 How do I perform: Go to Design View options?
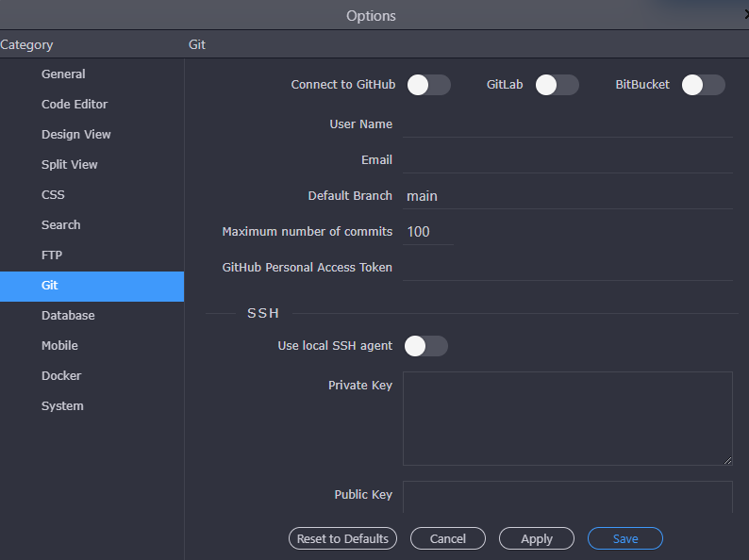point(76,135)
